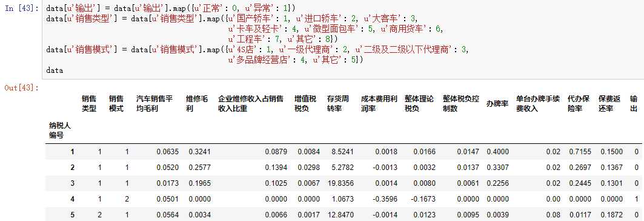
Task: Click the 输出 column header
Action: [634, 104]
